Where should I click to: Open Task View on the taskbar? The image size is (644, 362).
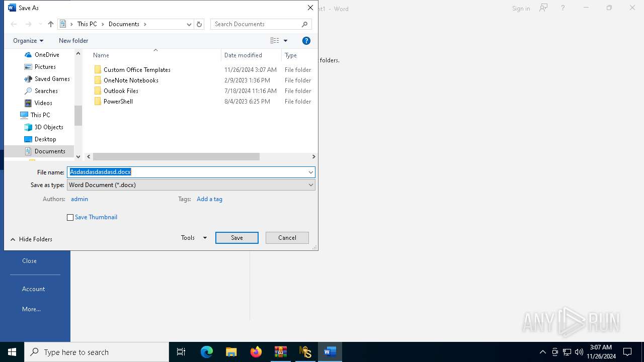[x=181, y=352]
